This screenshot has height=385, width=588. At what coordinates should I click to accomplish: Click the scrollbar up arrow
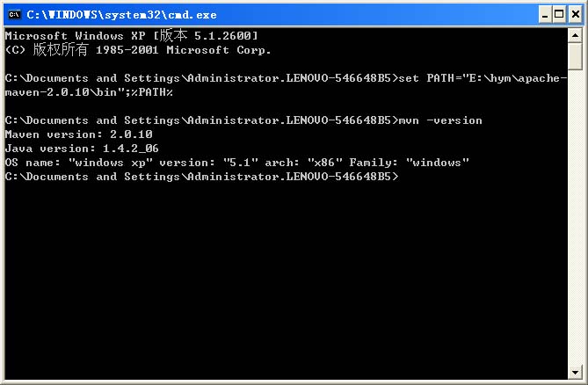575,36
